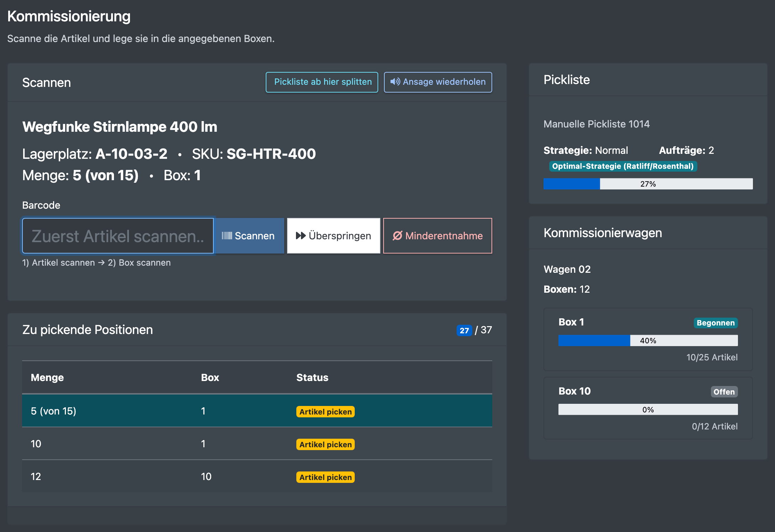Click the Box 10 card title

tap(574, 391)
